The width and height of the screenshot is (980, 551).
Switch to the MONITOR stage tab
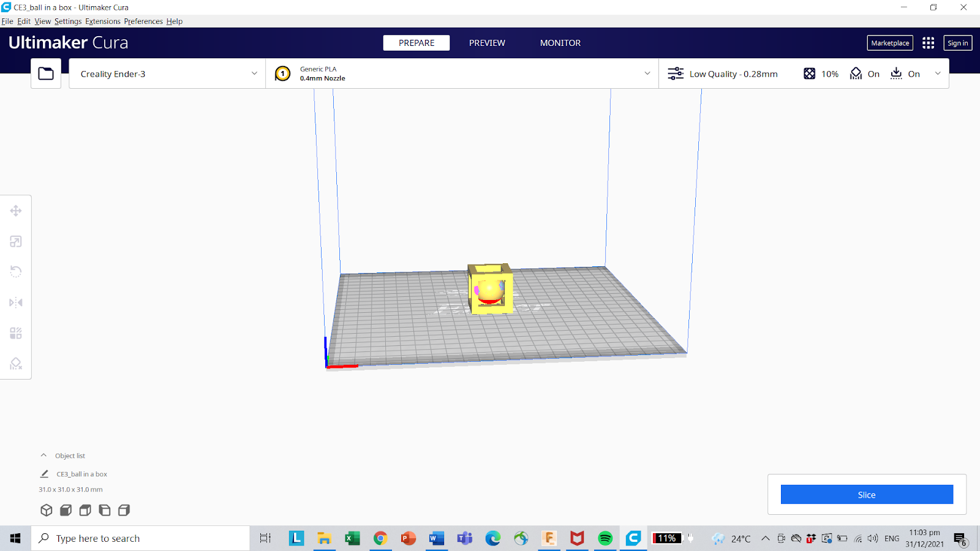(x=560, y=43)
